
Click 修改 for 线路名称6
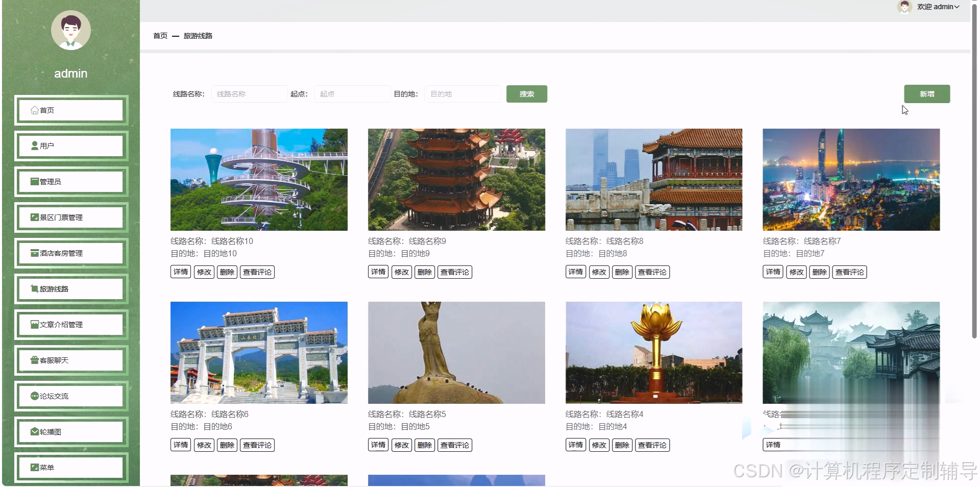(204, 445)
